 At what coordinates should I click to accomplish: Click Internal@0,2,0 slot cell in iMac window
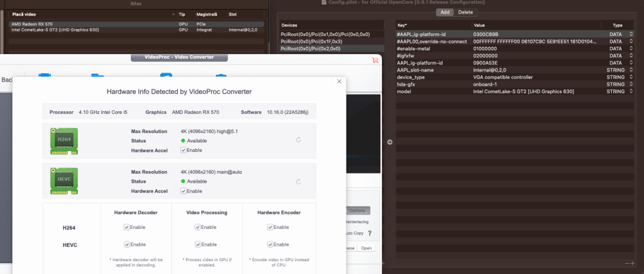coord(242,30)
